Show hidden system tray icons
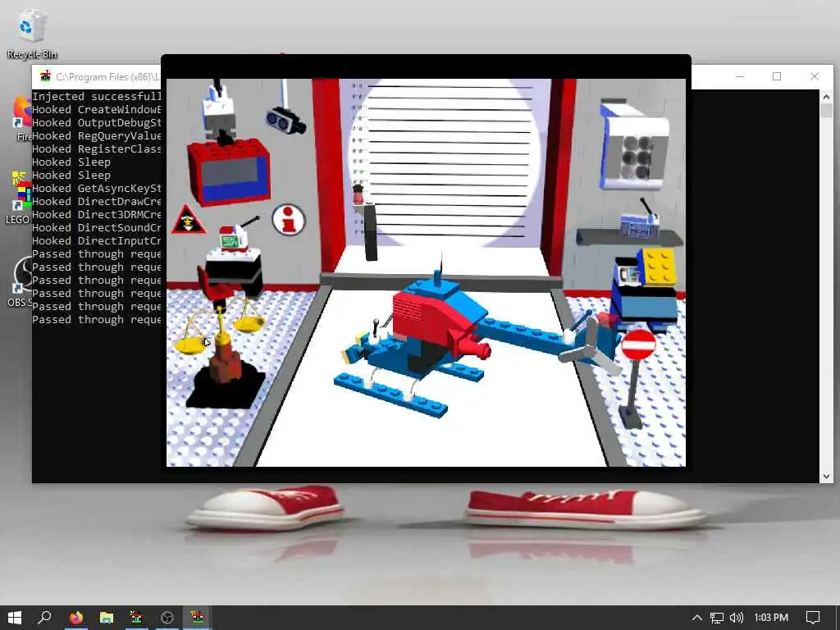The image size is (840, 630). point(696,618)
